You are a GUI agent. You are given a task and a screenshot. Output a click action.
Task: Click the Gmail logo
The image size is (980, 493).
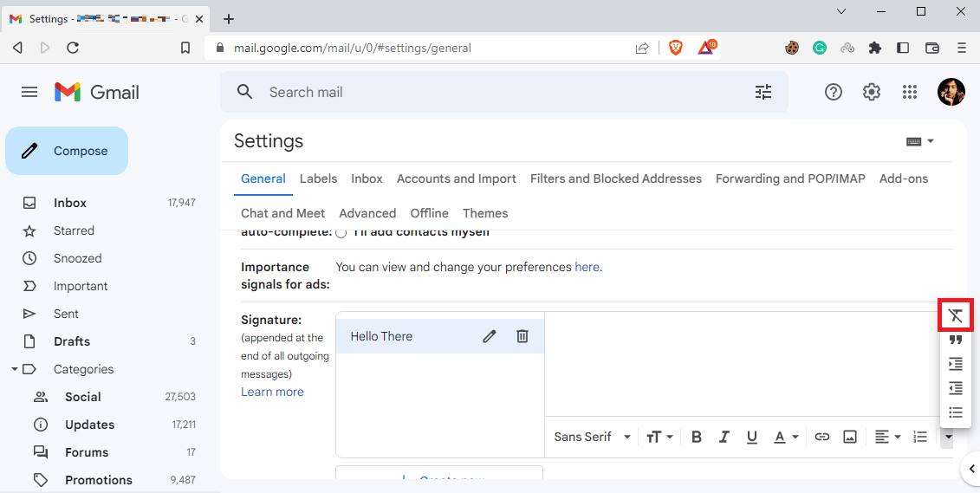click(97, 92)
